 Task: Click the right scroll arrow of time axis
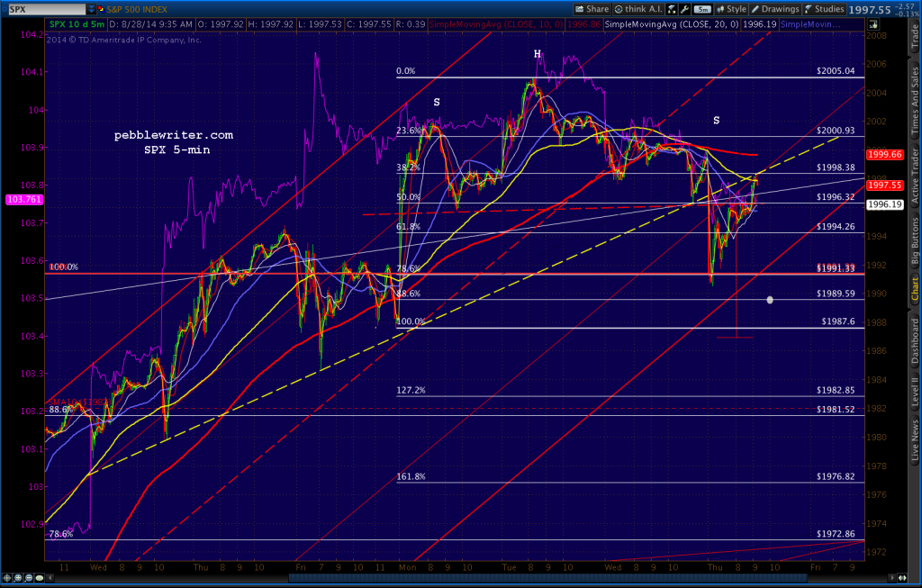point(892,578)
